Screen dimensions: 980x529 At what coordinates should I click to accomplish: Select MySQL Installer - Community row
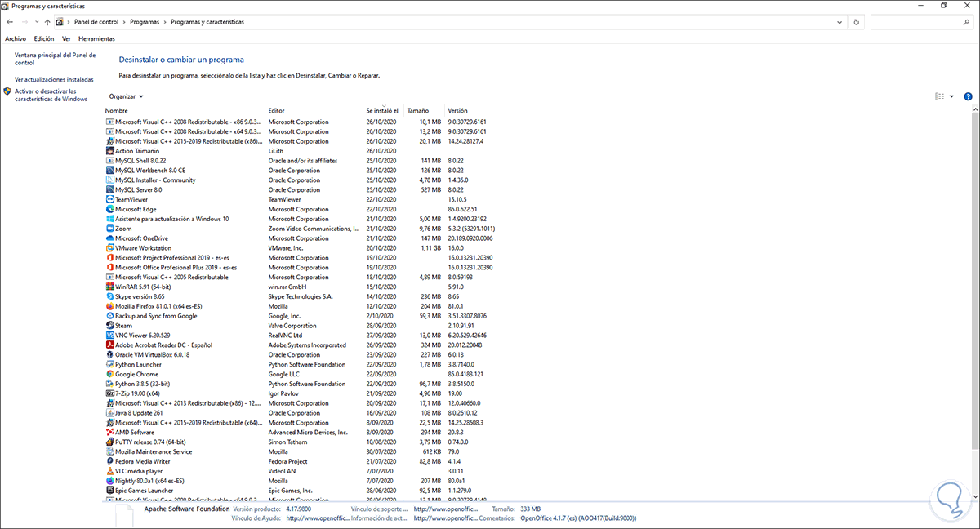point(307,180)
